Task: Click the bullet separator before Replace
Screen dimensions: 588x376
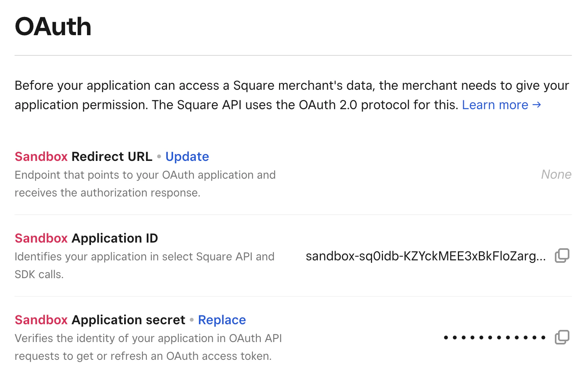Action: click(x=191, y=320)
